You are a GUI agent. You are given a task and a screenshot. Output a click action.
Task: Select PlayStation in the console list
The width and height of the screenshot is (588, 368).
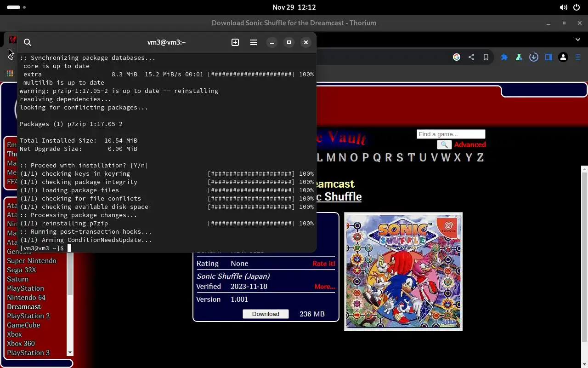(x=25, y=288)
